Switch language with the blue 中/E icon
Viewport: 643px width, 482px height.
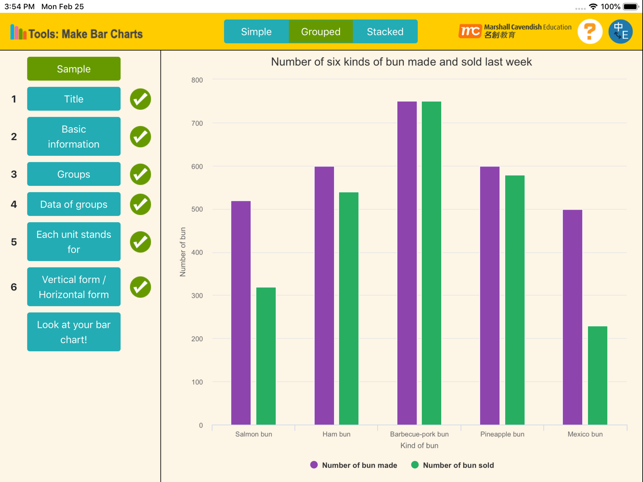(x=620, y=32)
